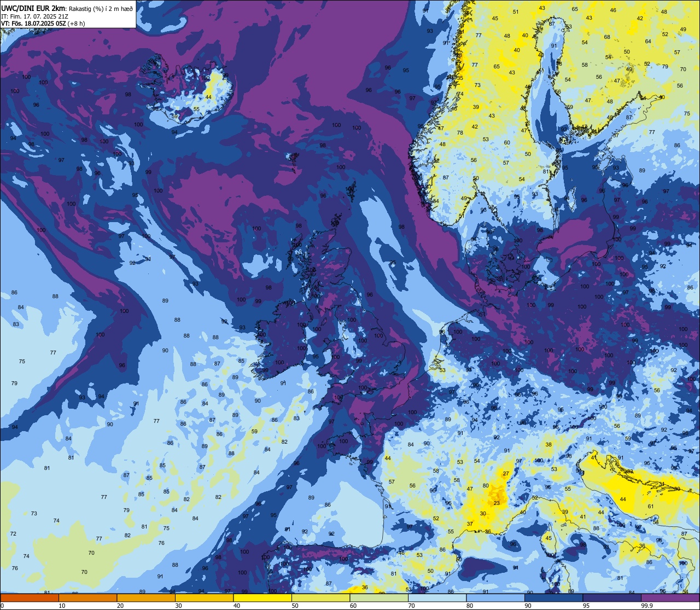Click the '95' tick label on the colour scale
700x610 pixels.
pos(586,606)
